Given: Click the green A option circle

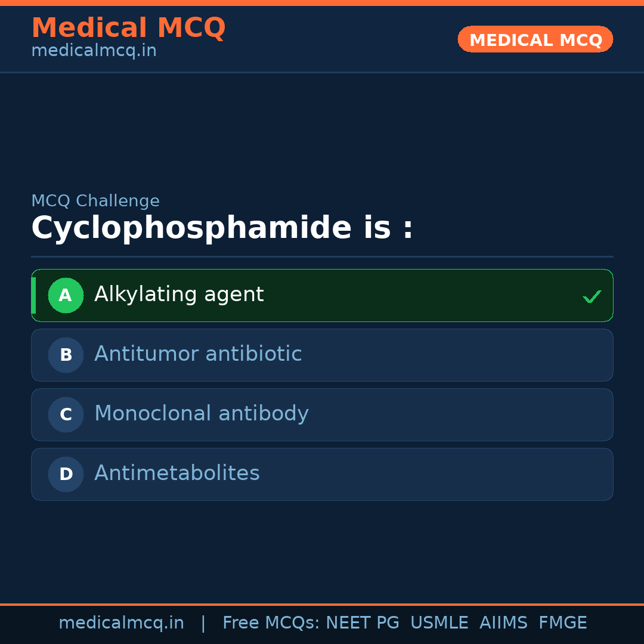Looking at the screenshot, I should click(66, 295).
